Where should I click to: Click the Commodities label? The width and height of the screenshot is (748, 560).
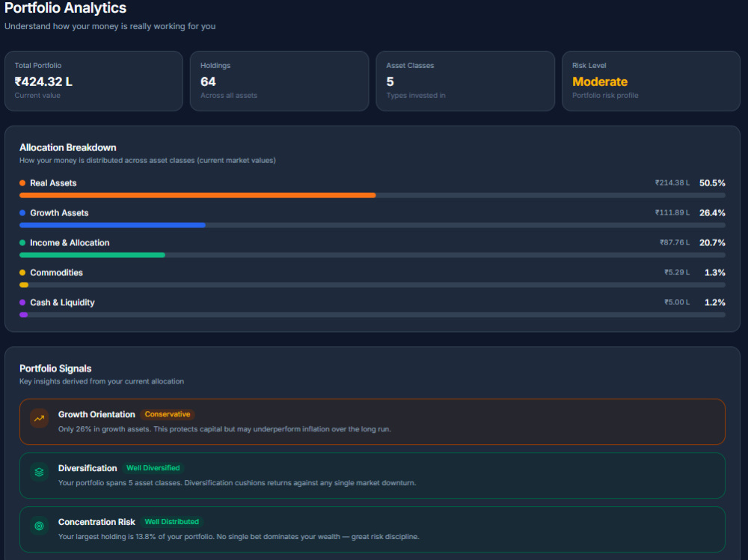point(56,273)
